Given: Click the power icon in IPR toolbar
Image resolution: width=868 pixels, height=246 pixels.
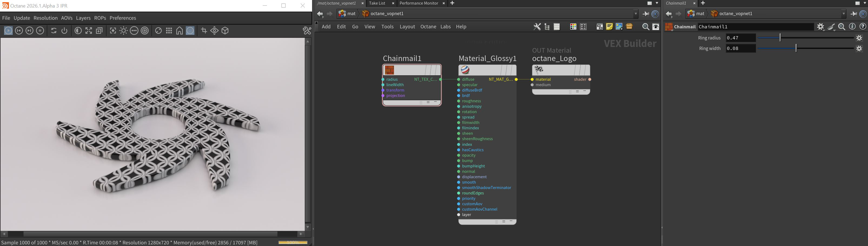Looking at the screenshot, I should point(64,31).
